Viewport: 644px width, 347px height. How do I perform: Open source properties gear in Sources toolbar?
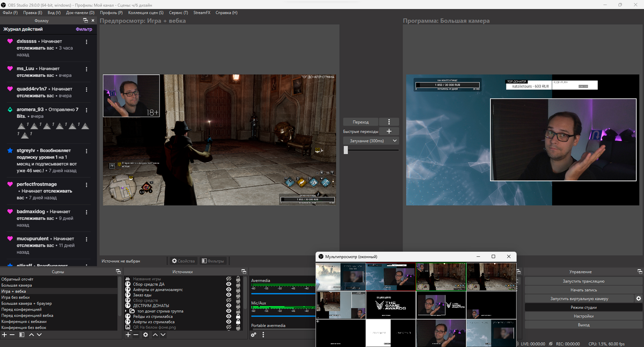[145, 335]
